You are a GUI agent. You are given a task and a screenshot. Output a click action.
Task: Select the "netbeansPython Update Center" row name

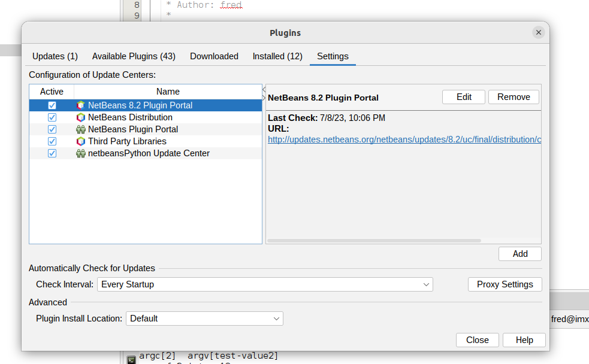(149, 153)
